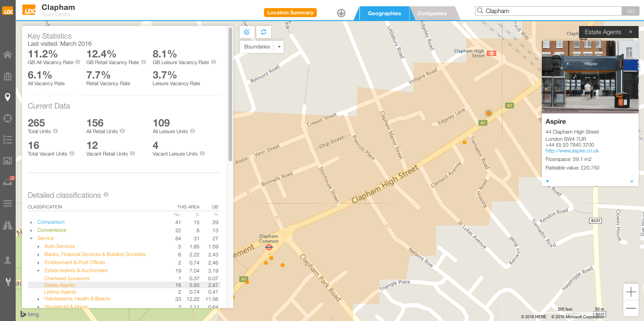Select the Chartered Surveyors classification

(67, 278)
